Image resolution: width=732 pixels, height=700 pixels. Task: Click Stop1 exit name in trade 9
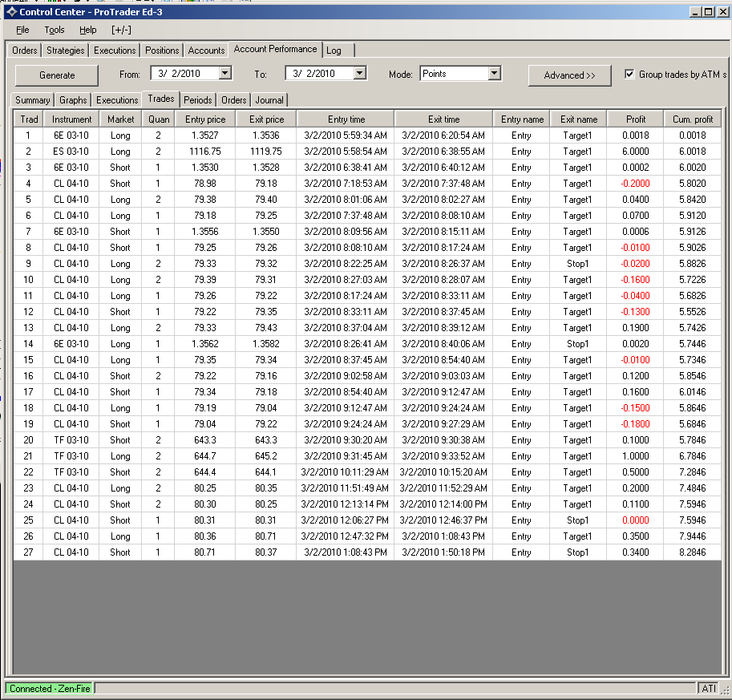(x=578, y=263)
